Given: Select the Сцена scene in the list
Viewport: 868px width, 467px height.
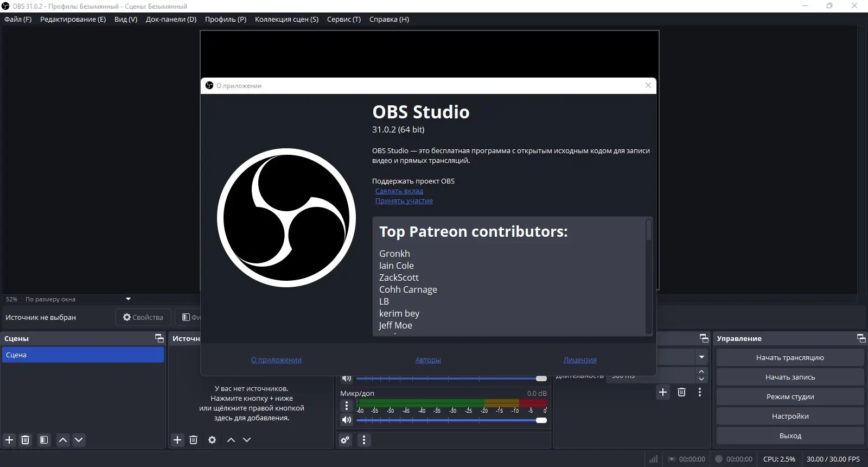Looking at the screenshot, I should coord(82,355).
